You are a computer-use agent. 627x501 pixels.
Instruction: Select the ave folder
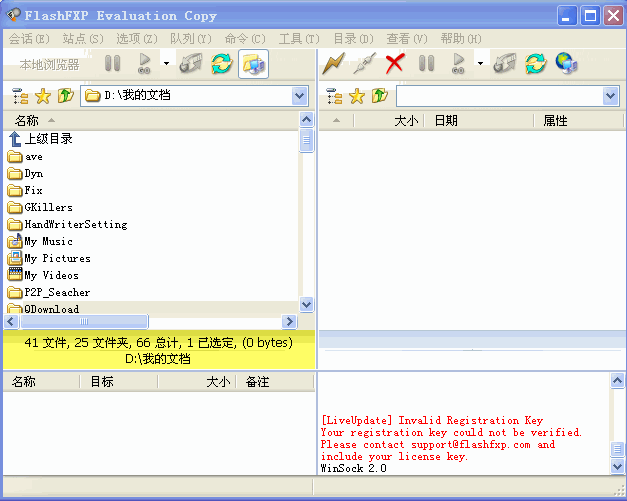pyautogui.click(x=25, y=156)
